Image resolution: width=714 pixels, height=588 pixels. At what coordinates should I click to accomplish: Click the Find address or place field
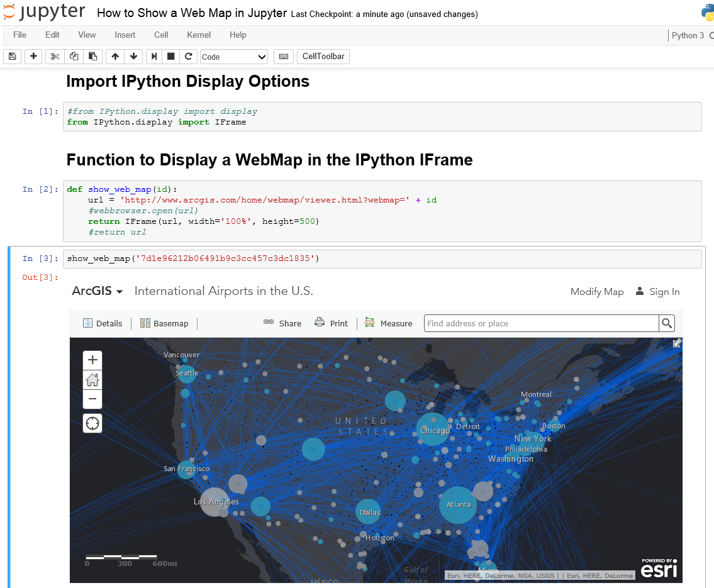pos(541,323)
